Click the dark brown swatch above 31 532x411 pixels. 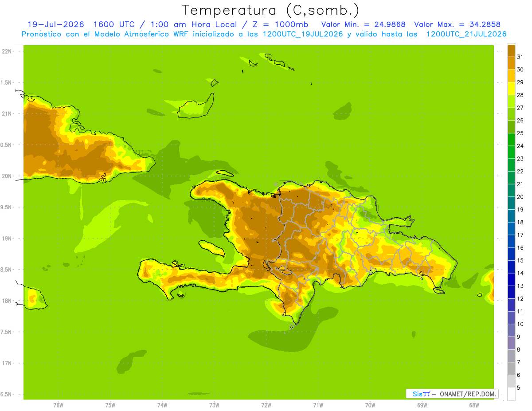511,51
